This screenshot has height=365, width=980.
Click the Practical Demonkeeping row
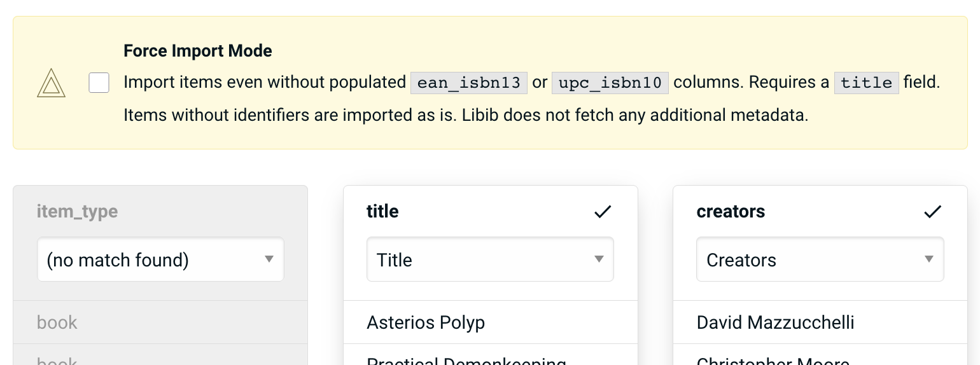coord(466,360)
